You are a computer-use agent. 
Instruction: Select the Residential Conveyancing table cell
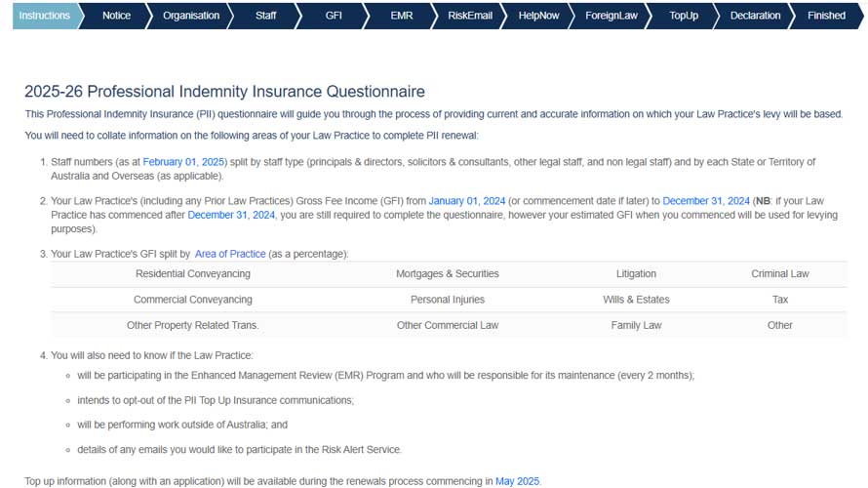[x=193, y=273]
